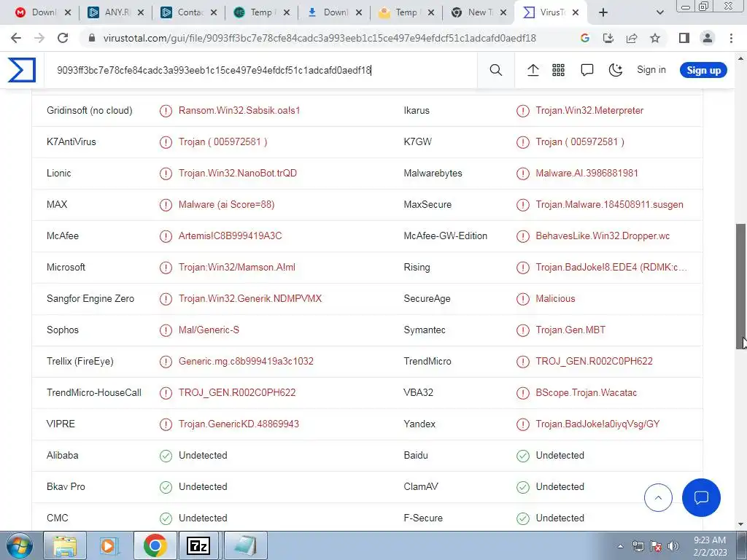Viewport: 747px width, 560px height.
Task: Click Trojan.GenericKD.48869943 text
Action: click(x=239, y=424)
